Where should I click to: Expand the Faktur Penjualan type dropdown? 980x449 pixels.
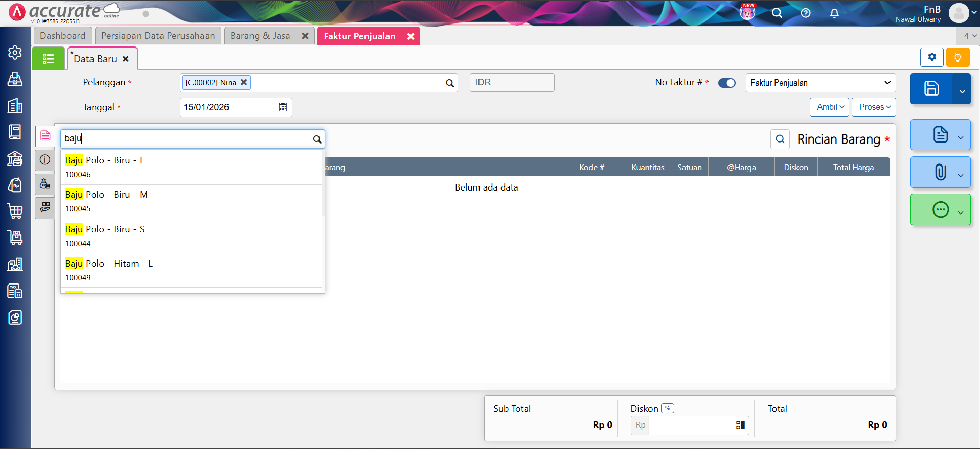coord(820,83)
